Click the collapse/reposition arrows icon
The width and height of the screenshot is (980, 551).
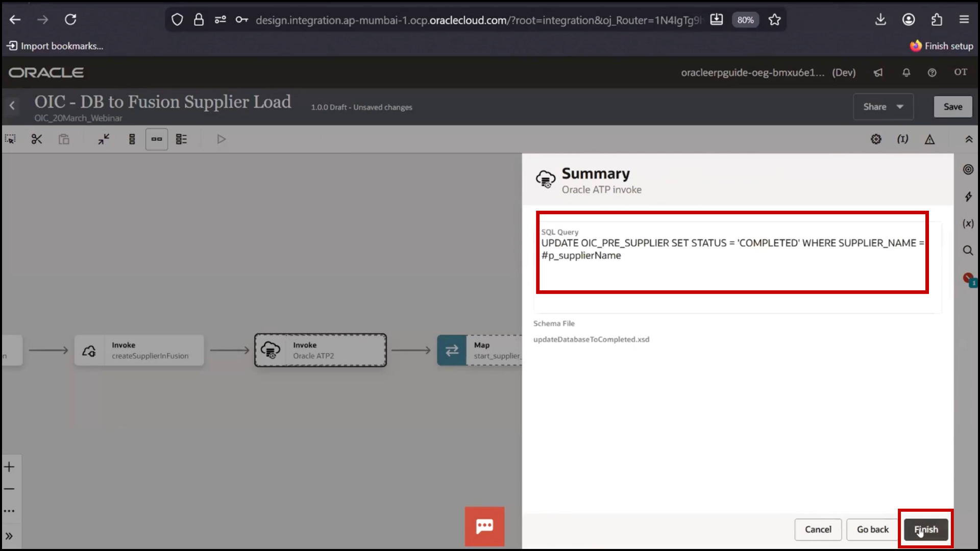pyautogui.click(x=104, y=139)
